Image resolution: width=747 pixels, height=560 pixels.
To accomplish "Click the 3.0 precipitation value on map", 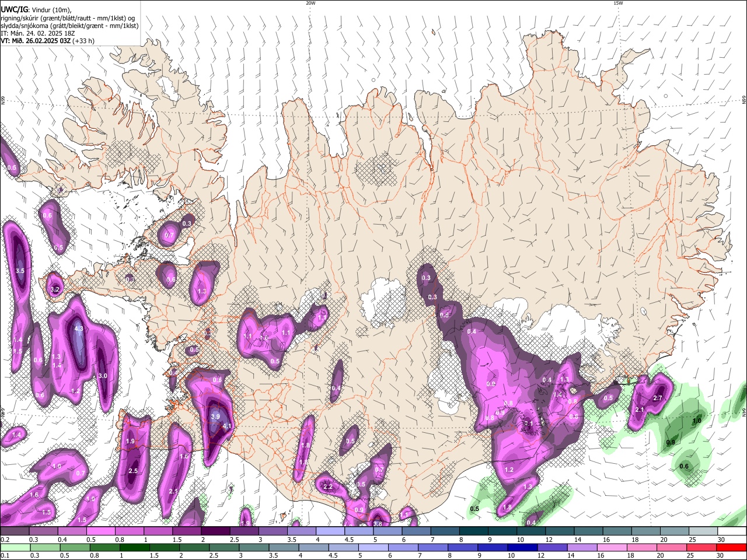I will [x=103, y=376].
